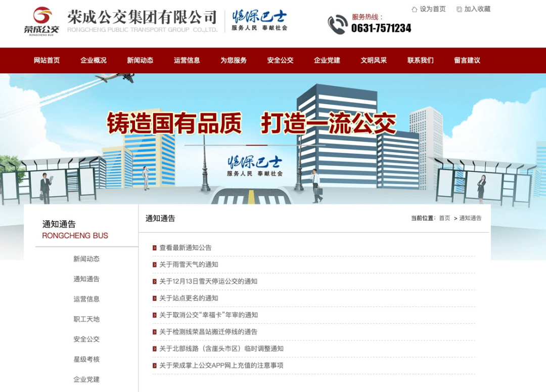Go to 安全公交 in the top navigation
The width and height of the screenshot is (546, 392).
[280, 60]
